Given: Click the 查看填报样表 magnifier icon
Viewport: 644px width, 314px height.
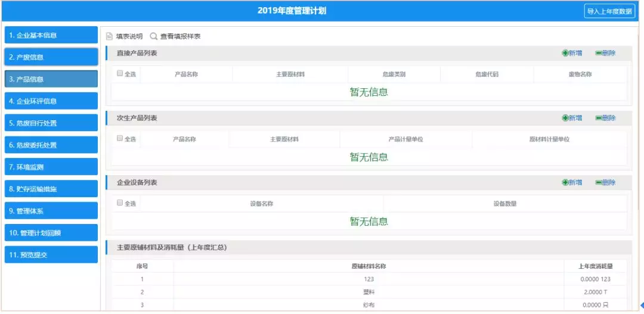Looking at the screenshot, I should coord(154,36).
